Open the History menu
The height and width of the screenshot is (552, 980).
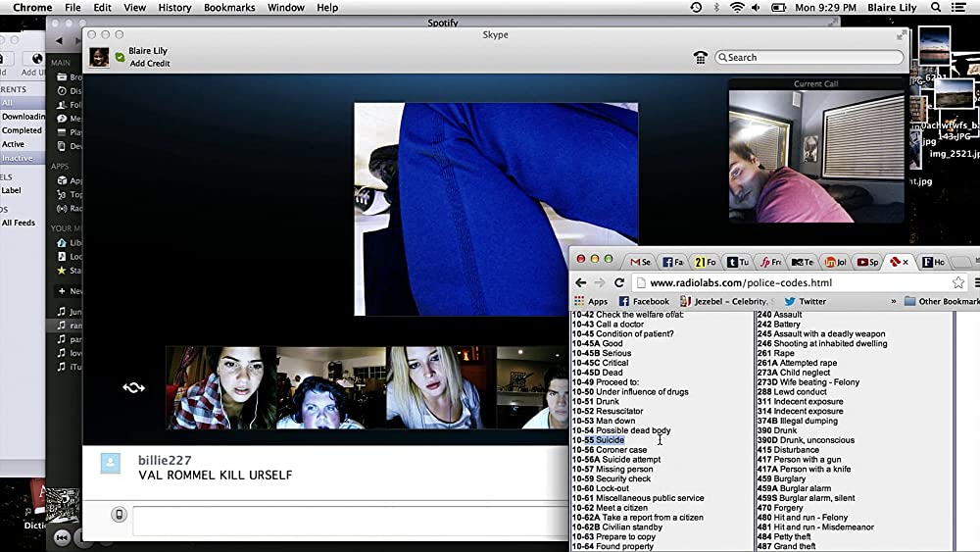pyautogui.click(x=174, y=8)
